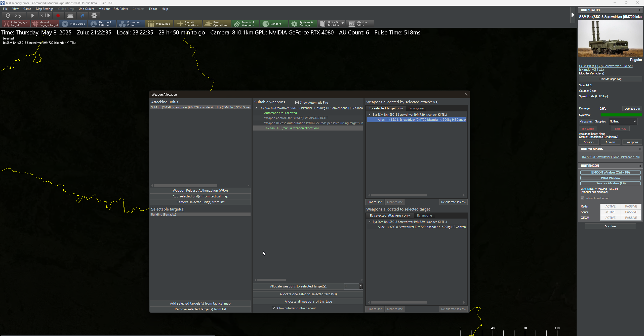This screenshot has height=336, width=644.
Task: Open the Supplies dropdown showing Nothing
Action: tap(623, 121)
